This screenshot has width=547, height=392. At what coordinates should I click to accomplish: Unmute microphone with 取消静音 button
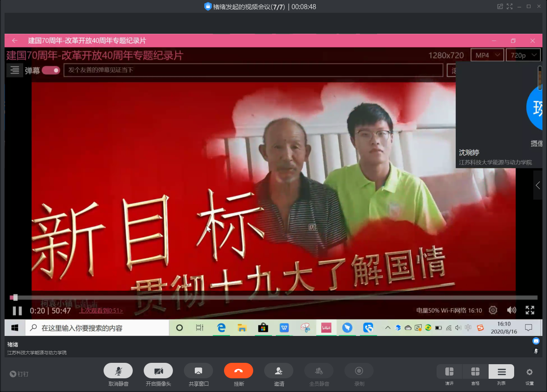(x=118, y=371)
